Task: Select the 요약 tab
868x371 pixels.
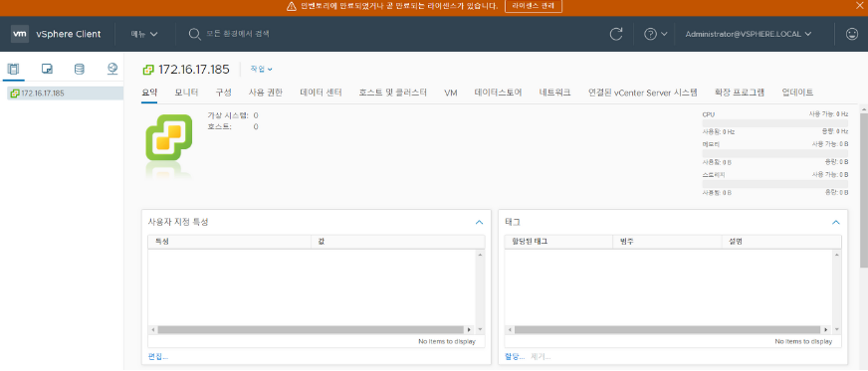Action: tap(149, 93)
